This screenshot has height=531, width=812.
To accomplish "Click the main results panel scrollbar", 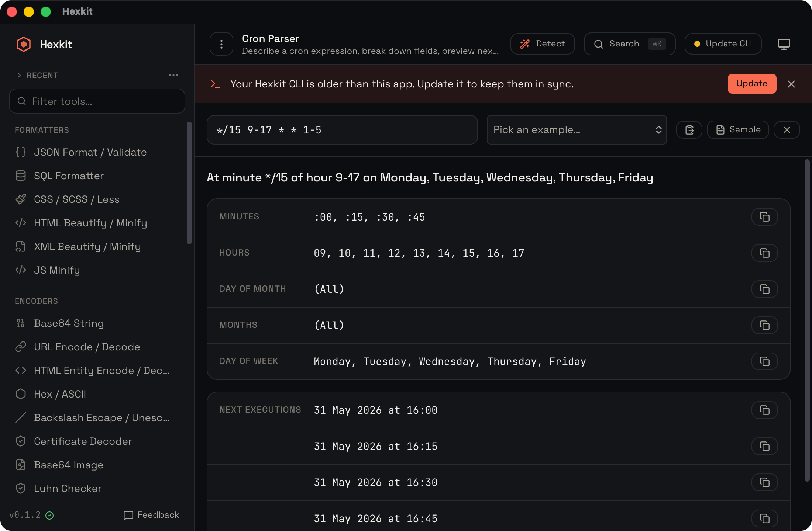I will 807,320.
